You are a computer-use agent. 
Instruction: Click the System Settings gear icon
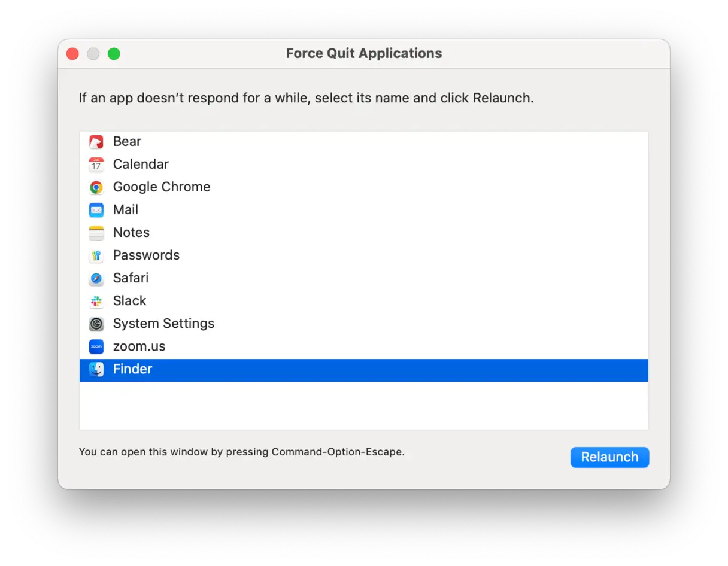(x=96, y=324)
